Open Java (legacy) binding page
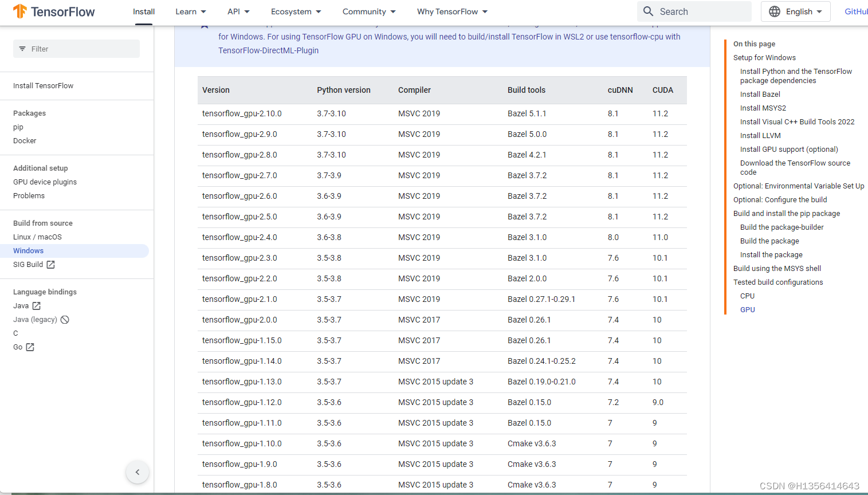868x495 pixels. tap(35, 320)
